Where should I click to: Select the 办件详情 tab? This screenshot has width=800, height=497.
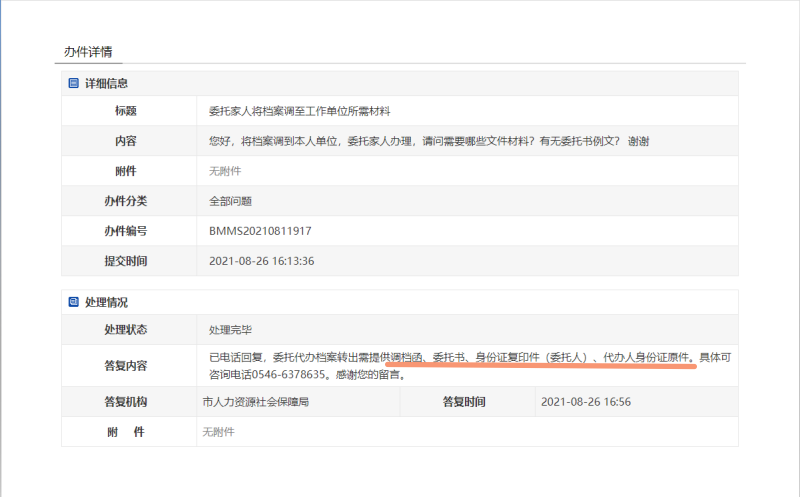[x=88, y=52]
